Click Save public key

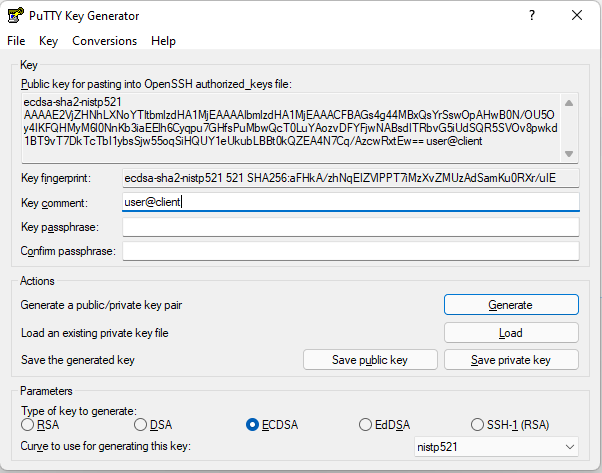(x=370, y=360)
